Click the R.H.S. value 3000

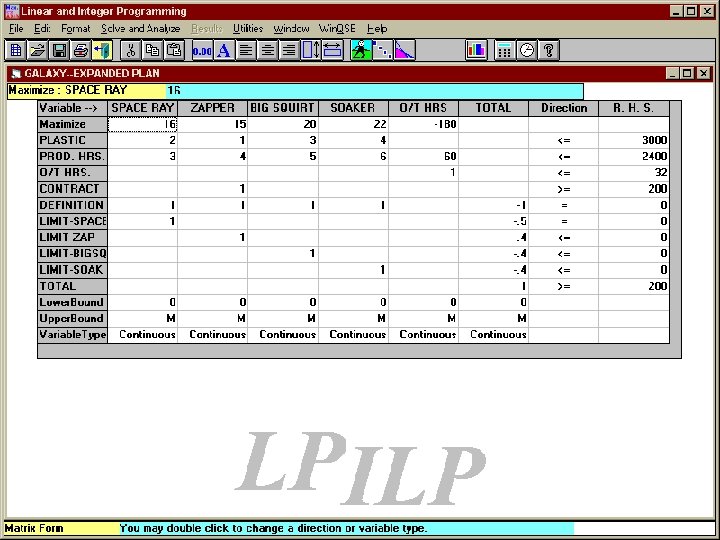coord(634,140)
